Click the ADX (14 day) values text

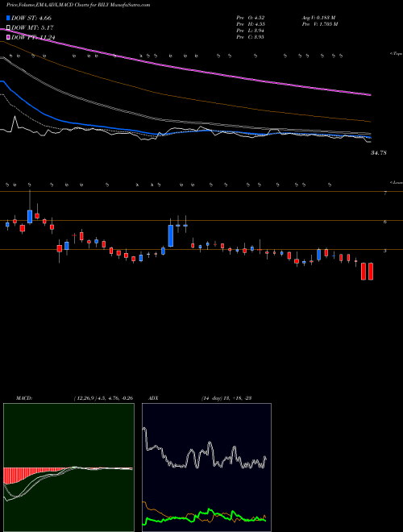[x=226, y=398]
